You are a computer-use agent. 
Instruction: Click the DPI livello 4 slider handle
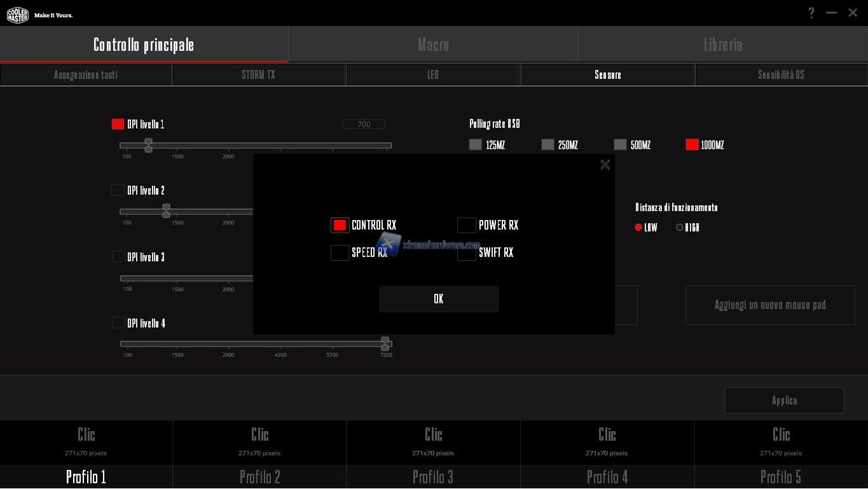pyautogui.click(x=385, y=343)
